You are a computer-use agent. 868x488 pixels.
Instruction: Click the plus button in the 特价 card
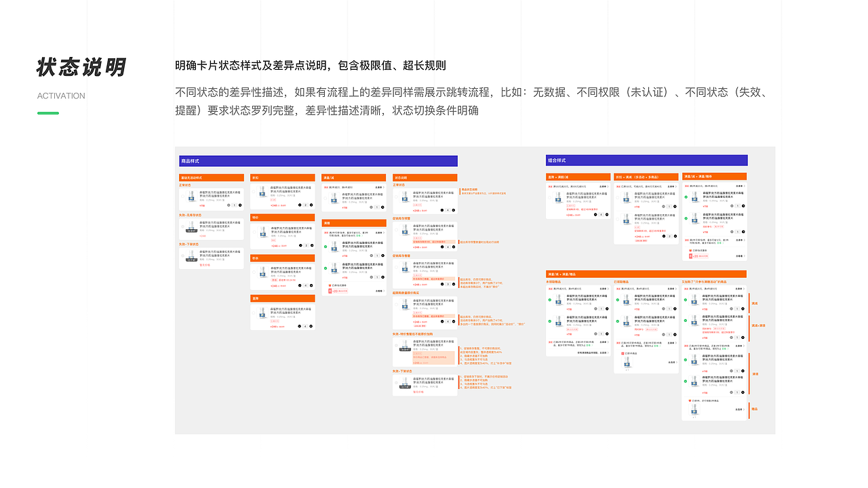pyautogui.click(x=312, y=245)
